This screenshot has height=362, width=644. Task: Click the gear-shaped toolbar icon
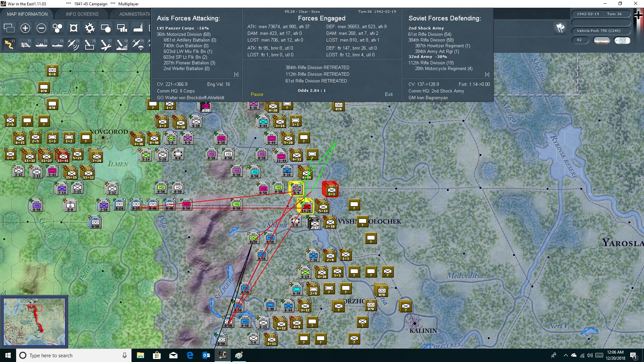pyautogui.click(x=90, y=28)
